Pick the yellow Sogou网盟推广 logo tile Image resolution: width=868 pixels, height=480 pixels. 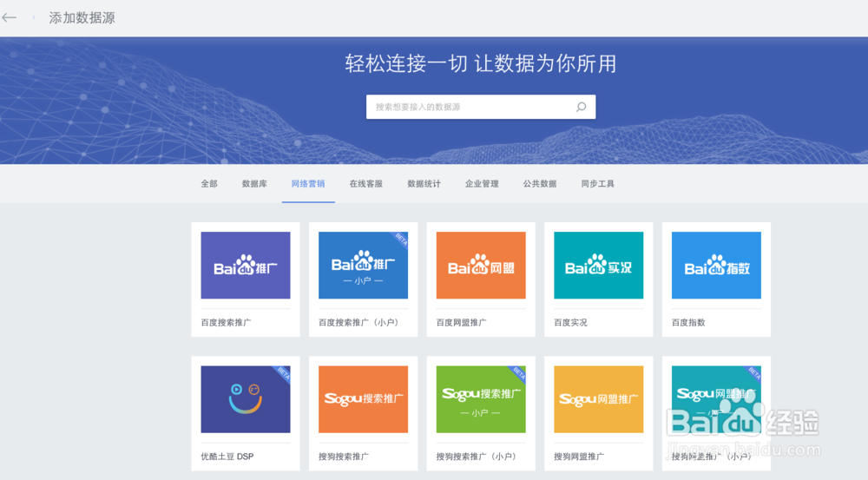(598, 399)
